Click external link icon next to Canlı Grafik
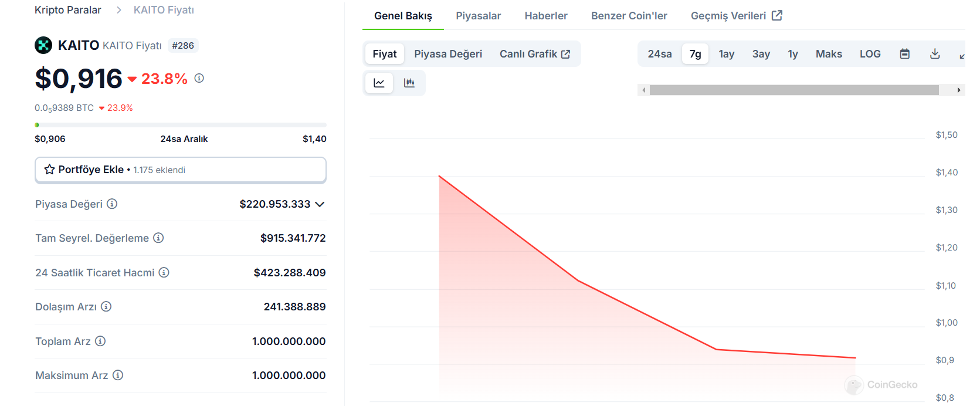This screenshot has width=980, height=406. (x=566, y=54)
